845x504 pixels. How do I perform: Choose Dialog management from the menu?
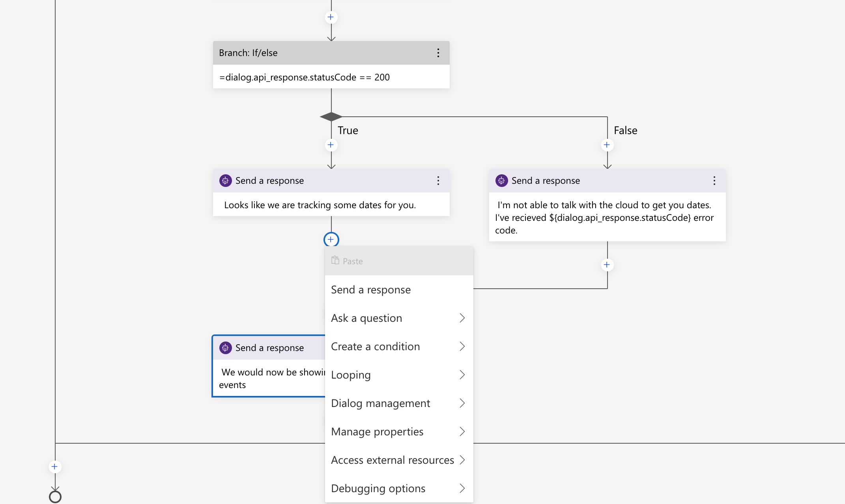(399, 403)
